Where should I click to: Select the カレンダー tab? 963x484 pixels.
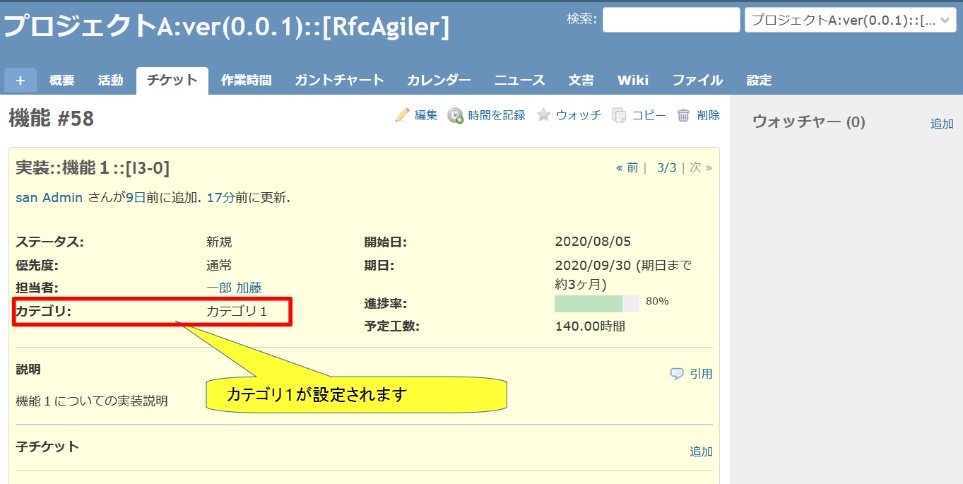click(x=439, y=80)
